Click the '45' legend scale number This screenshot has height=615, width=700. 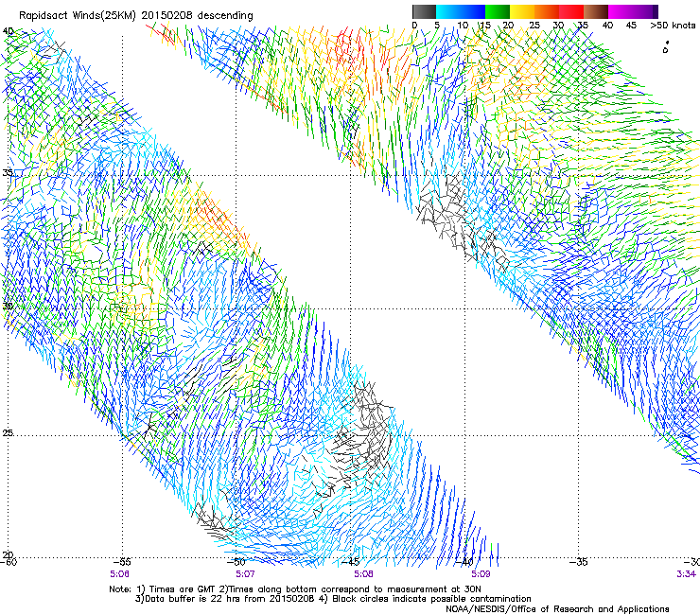[x=631, y=25]
